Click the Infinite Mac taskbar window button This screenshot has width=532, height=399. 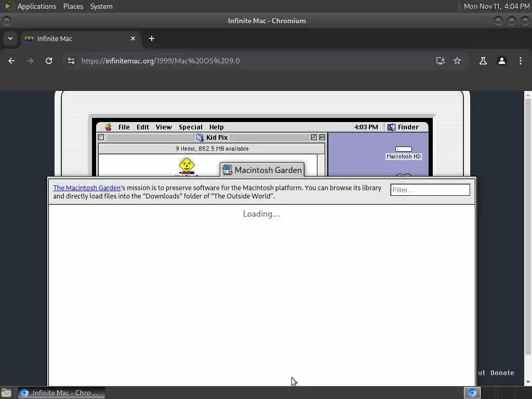click(61, 393)
